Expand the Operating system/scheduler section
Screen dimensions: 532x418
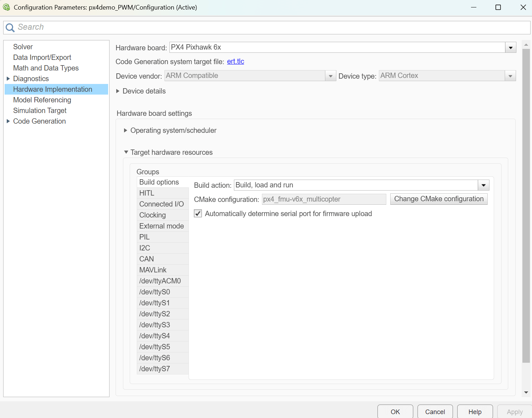click(x=126, y=130)
